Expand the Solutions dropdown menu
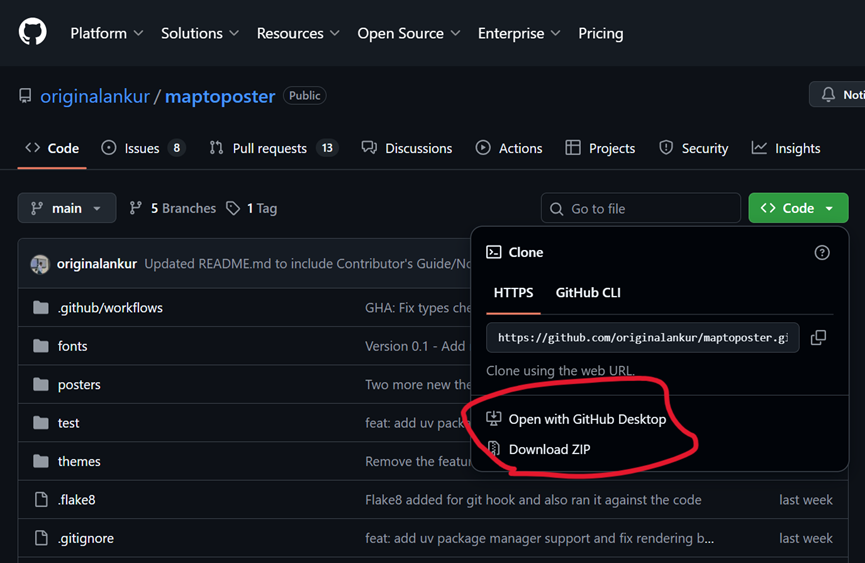This screenshot has width=865, height=563. [x=200, y=33]
